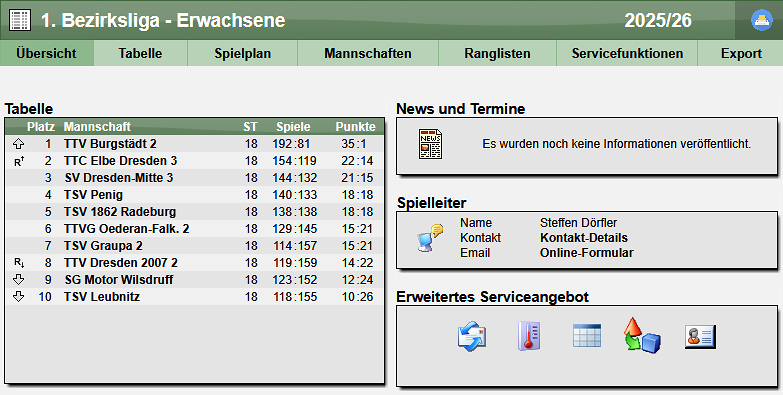Click the 118:155 games value
Viewport: 783px width, 395px height.
point(295,297)
